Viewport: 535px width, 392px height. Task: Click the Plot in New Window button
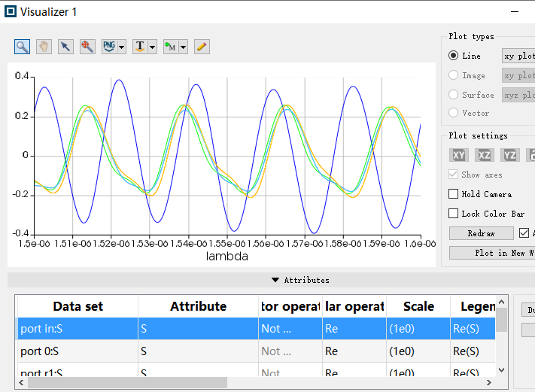coord(491,253)
